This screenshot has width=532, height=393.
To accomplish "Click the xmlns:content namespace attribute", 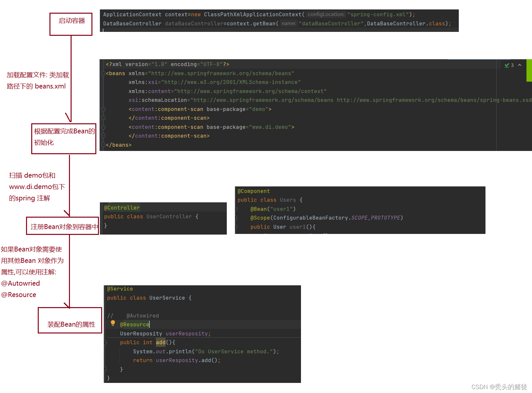I will (227, 91).
